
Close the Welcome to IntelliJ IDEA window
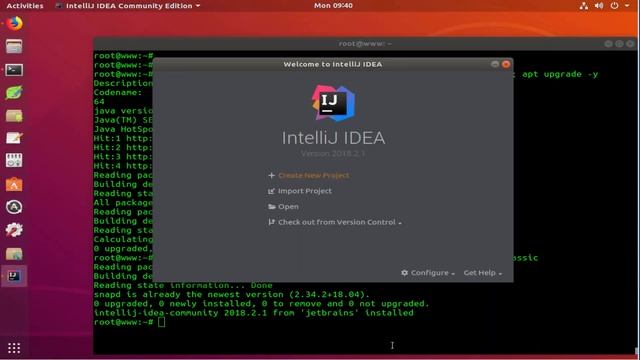click(506, 64)
